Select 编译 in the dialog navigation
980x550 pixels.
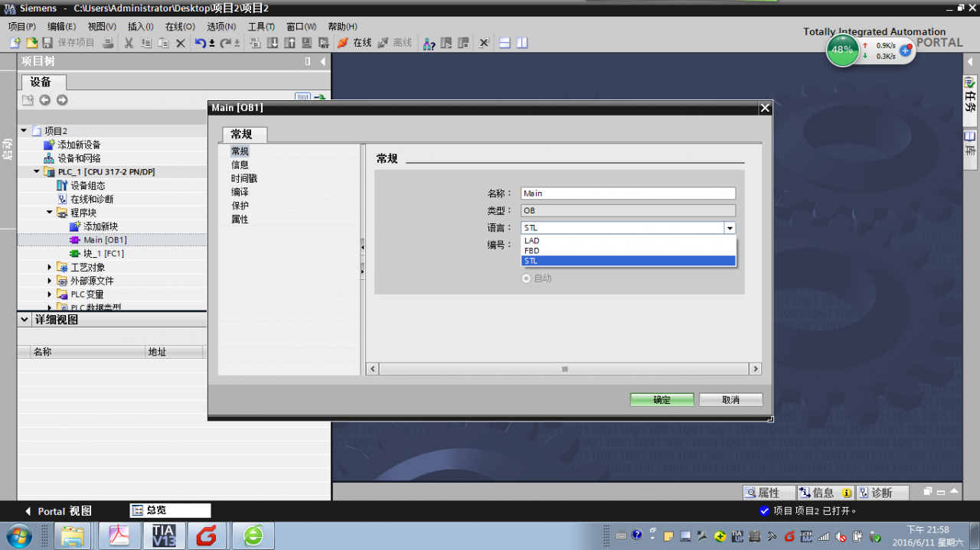240,192
